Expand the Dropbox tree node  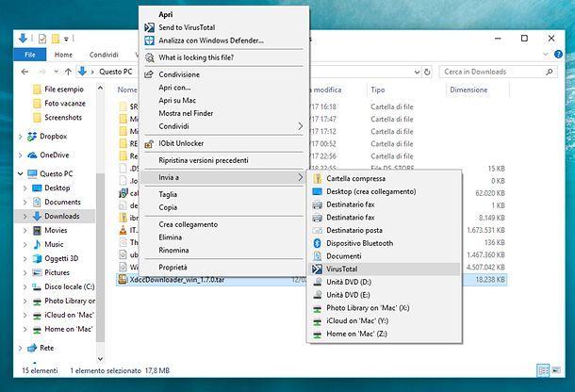(x=21, y=137)
